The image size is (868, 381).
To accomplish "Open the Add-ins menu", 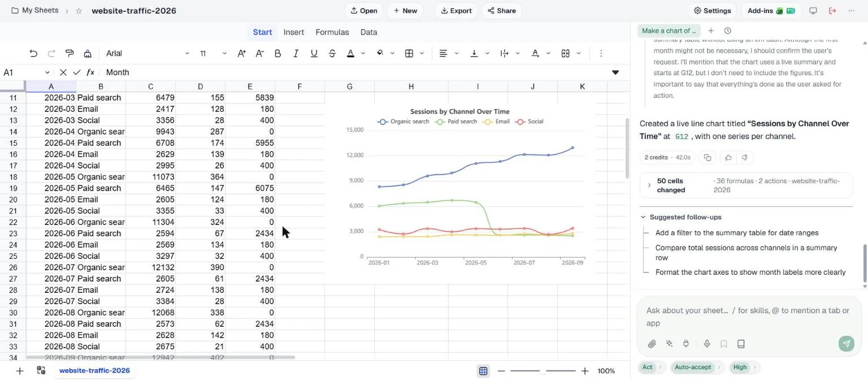I will click(x=771, y=11).
